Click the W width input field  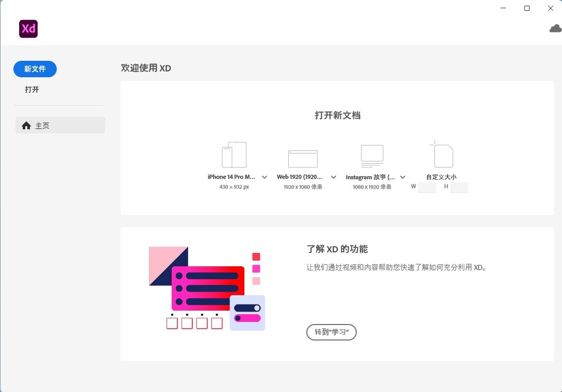[x=427, y=187]
